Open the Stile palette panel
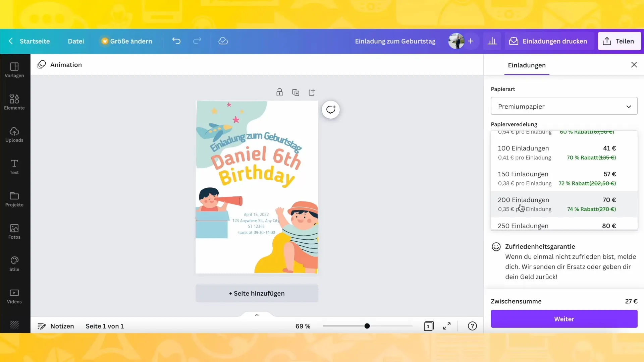644x362 pixels. [x=14, y=264]
